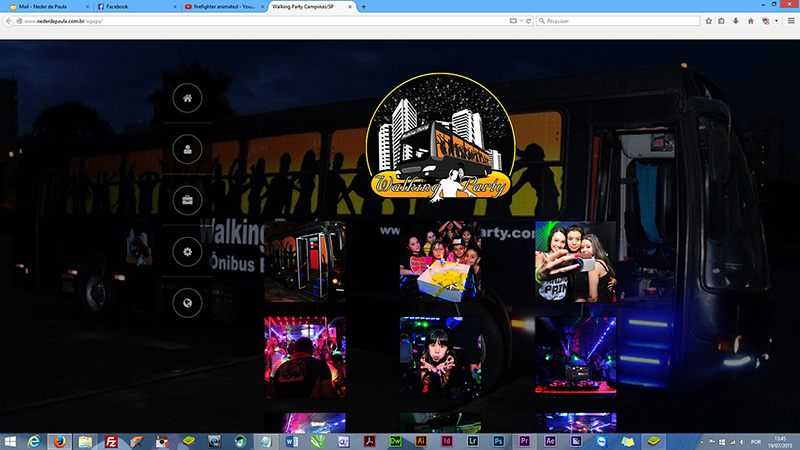Reload the current page
Image resolution: width=800 pixels, height=450 pixels.
[529, 21]
